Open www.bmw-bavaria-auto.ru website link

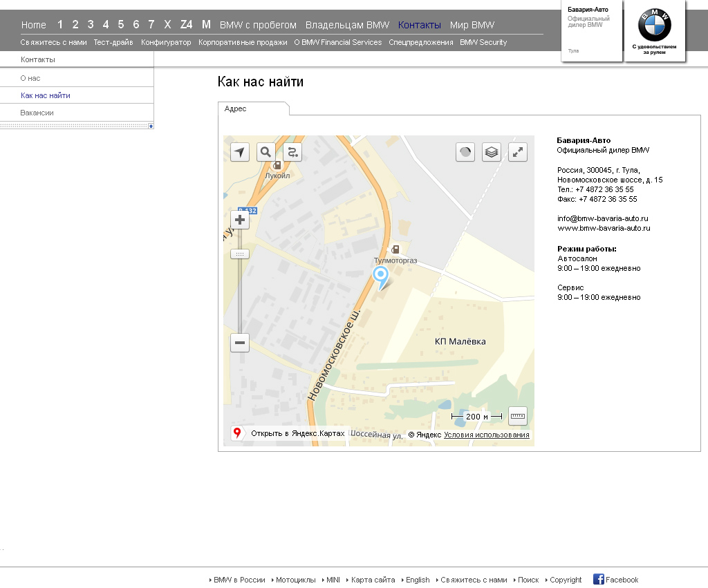[604, 228]
